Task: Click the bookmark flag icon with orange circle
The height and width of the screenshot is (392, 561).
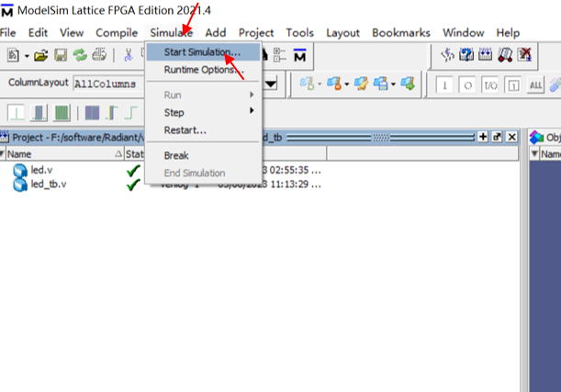Action: 334,84
